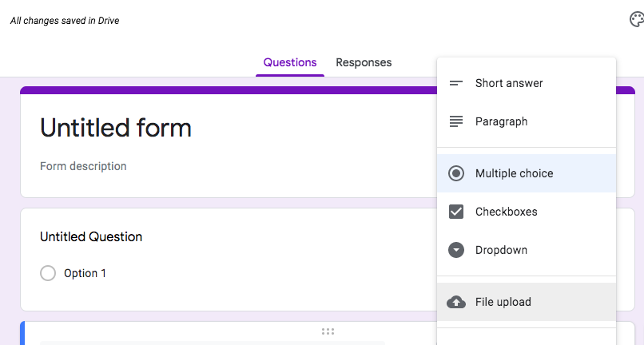
Task: Grab the six-dot drag handle icon
Action: tap(328, 331)
